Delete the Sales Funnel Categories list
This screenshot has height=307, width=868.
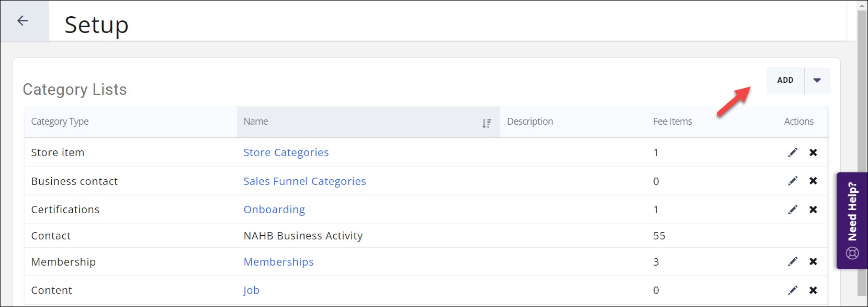[813, 181]
